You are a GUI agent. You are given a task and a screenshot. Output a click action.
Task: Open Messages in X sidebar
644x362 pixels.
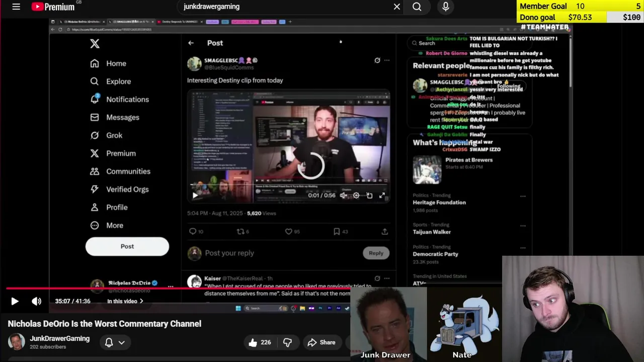(x=115, y=117)
